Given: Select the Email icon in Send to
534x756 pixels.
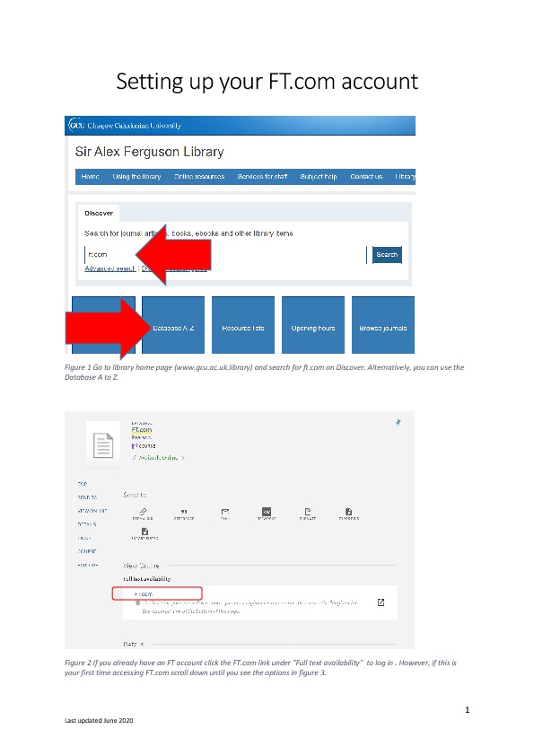Looking at the screenshot, I should coord(225,512).
